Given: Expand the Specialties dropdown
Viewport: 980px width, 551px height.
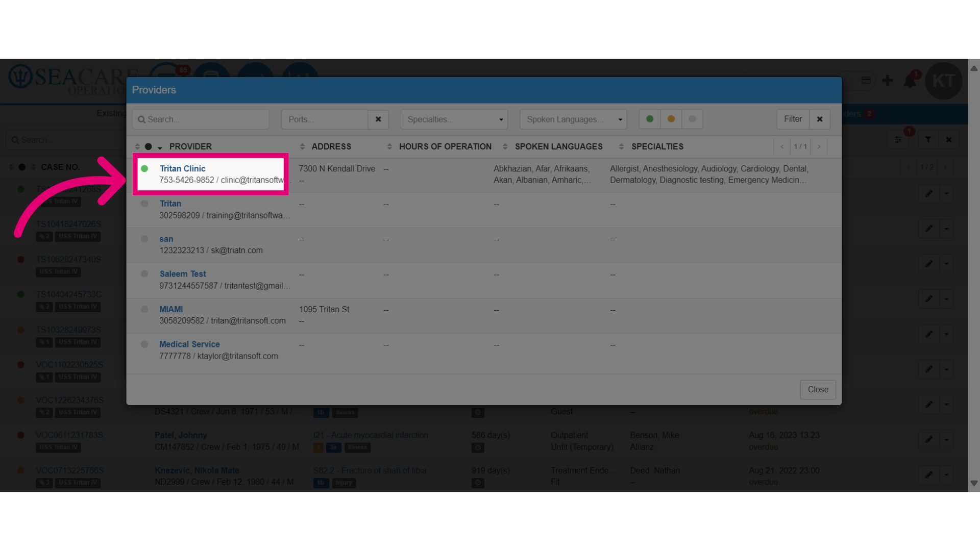Looking at the screenshot, I should tap(454, 119).
